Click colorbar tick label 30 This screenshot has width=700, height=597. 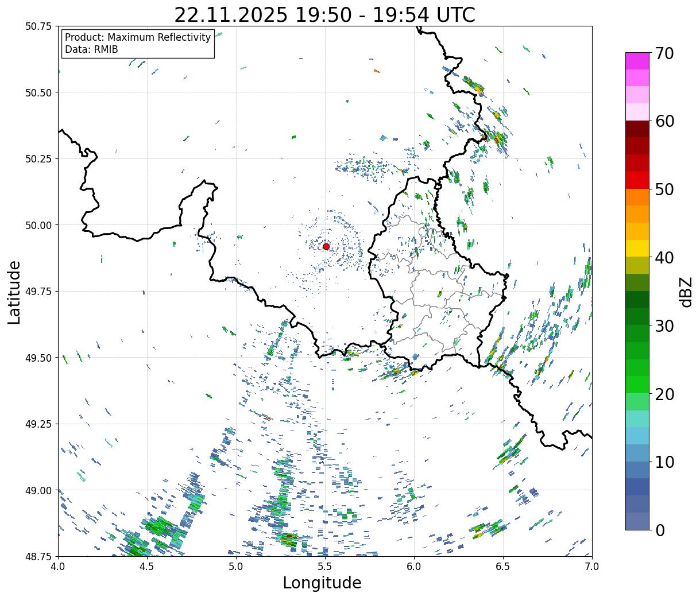664,325
